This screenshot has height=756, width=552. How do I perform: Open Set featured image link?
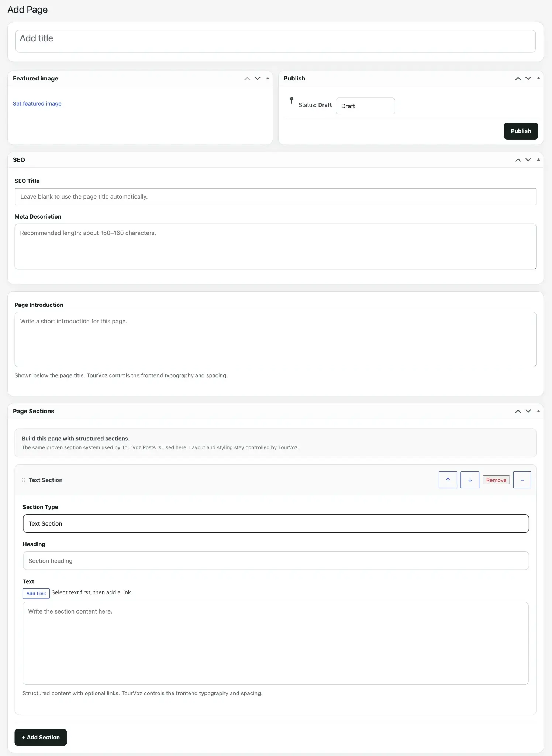pyautogui.click(x=37, y=104)
